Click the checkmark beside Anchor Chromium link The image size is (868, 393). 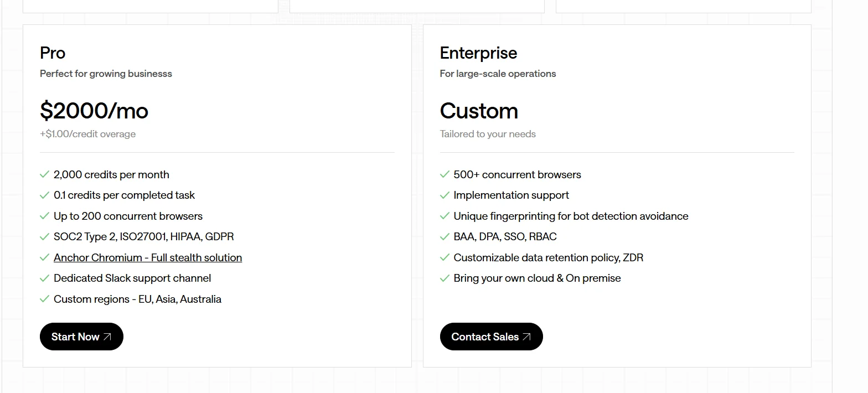[x=45, y=257]
